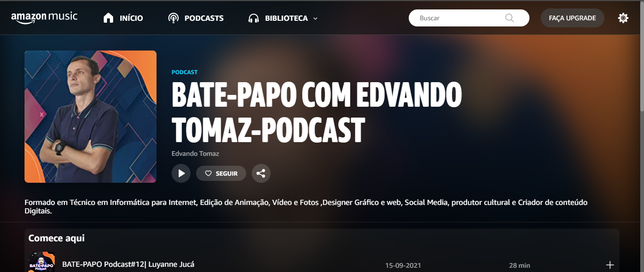Click the magnifying glass search icon
The image size is (644, 272).
click(x=510, y=18)
